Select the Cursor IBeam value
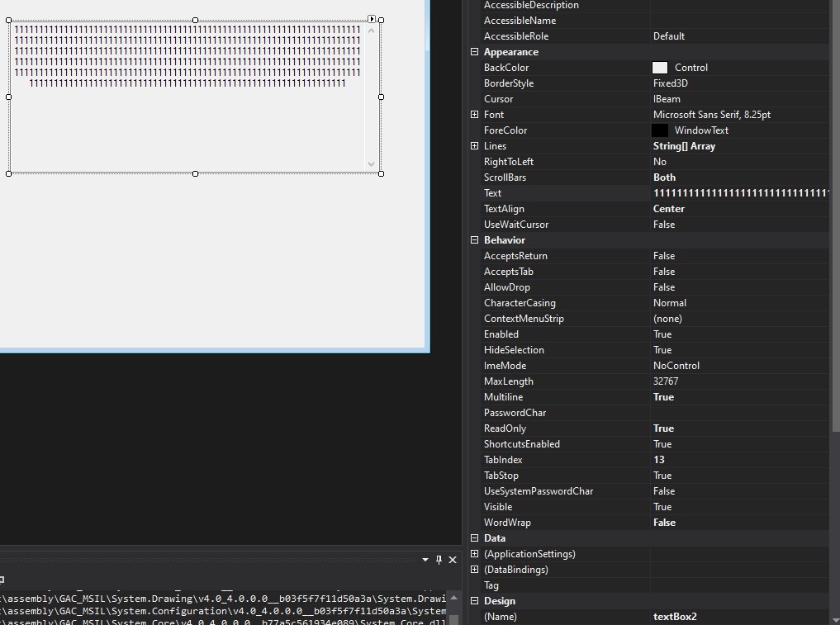The width and height of the screenshot is (840, 625). (x=667, y=99)
